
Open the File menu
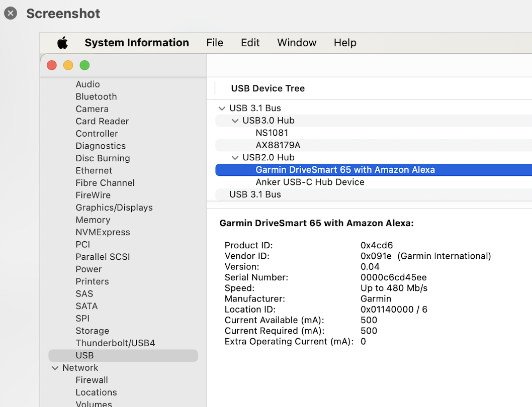215,43
